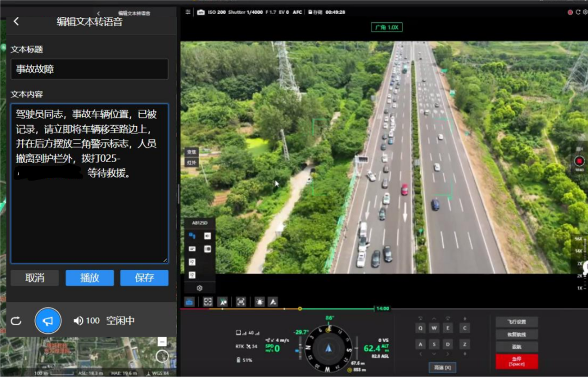
Task: Select the speaker icon in A8125D panel
Action: click(x=207, y=236)
